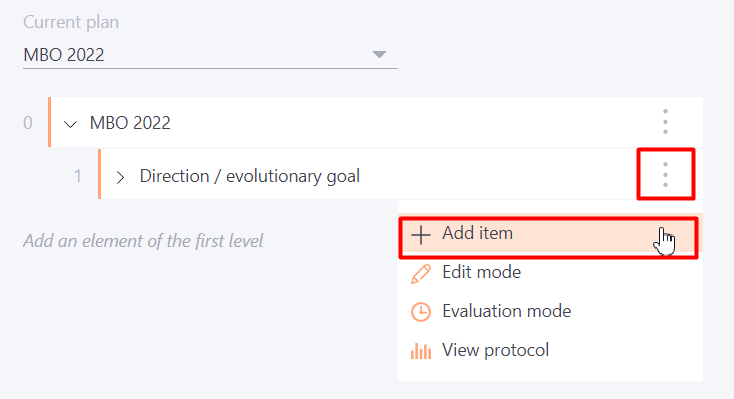Screen dimensions: 734x399
Task: Click the Current plan label
Action: point(71,22)
